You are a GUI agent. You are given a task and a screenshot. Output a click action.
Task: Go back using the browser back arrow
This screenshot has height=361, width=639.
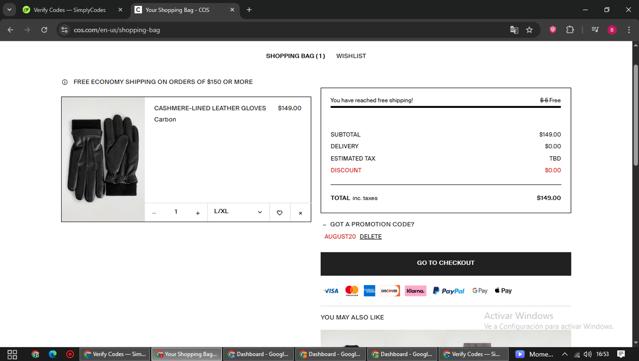point(11,30)
